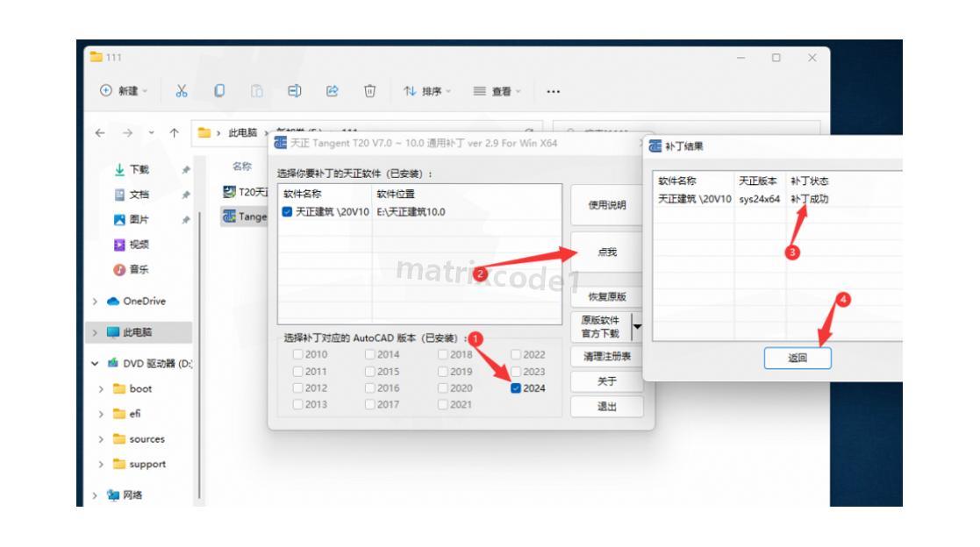Tick the AutoCAD 2020 checkbox
The height and width of the screenshot is (547, 980).
point(442,387)
